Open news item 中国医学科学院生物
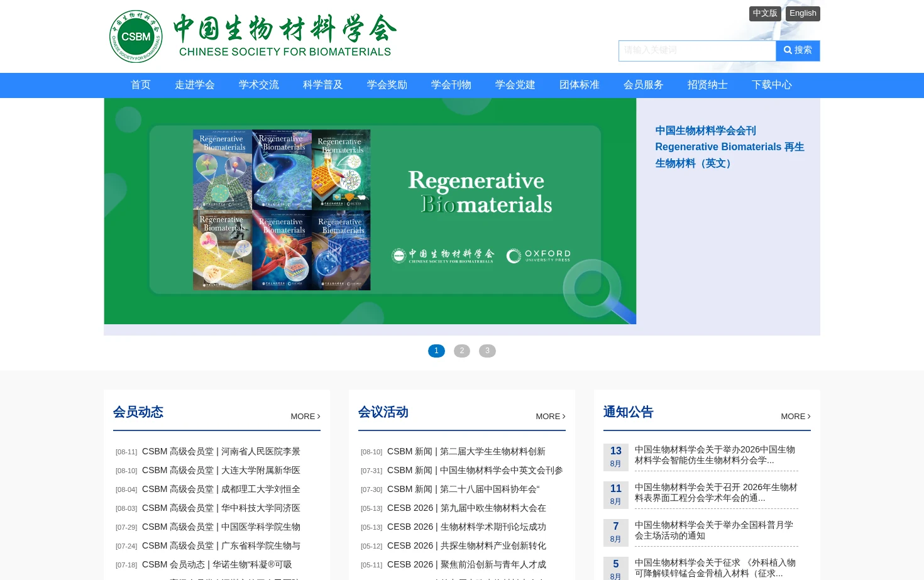Viewport: 924px width, 580px height. 221,527
